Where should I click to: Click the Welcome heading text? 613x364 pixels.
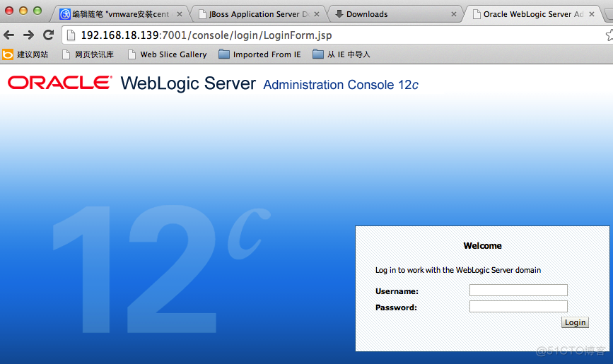(x=482, y=246)
